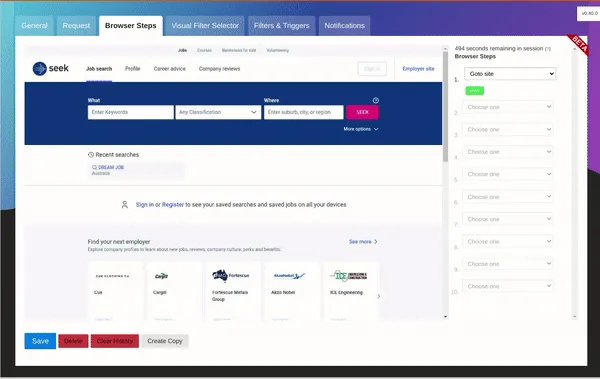The height and width of the screenshot is (379, 600).
Task: Click the Clear History button
Action: 115,341
